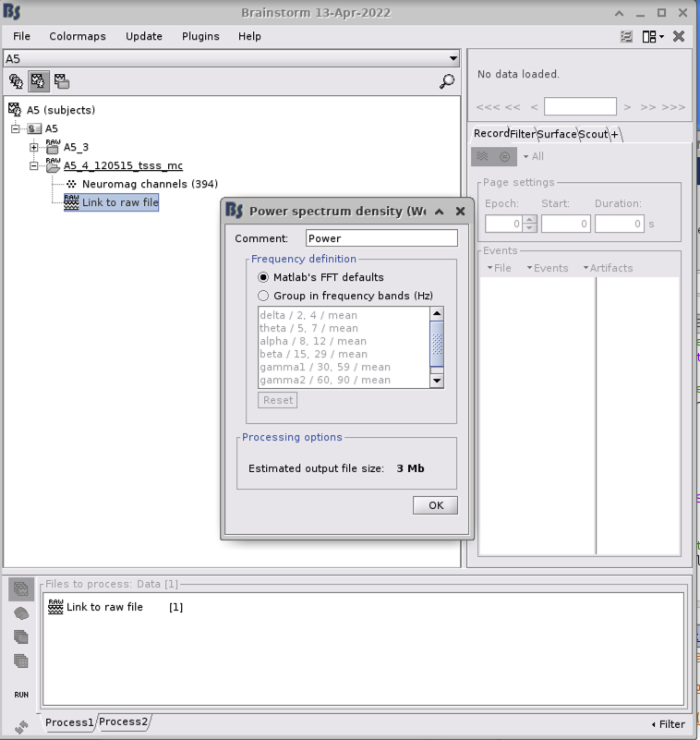
Task: Close all figures with X icon
Action: coord(679,36)
